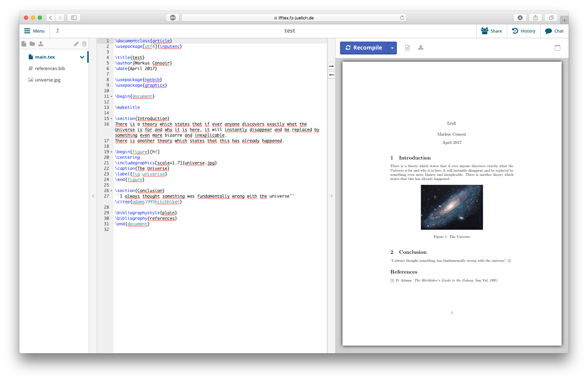Viewport: 588px width, 381px height.
Task: Click the Share button
Action: click(491, 31)
